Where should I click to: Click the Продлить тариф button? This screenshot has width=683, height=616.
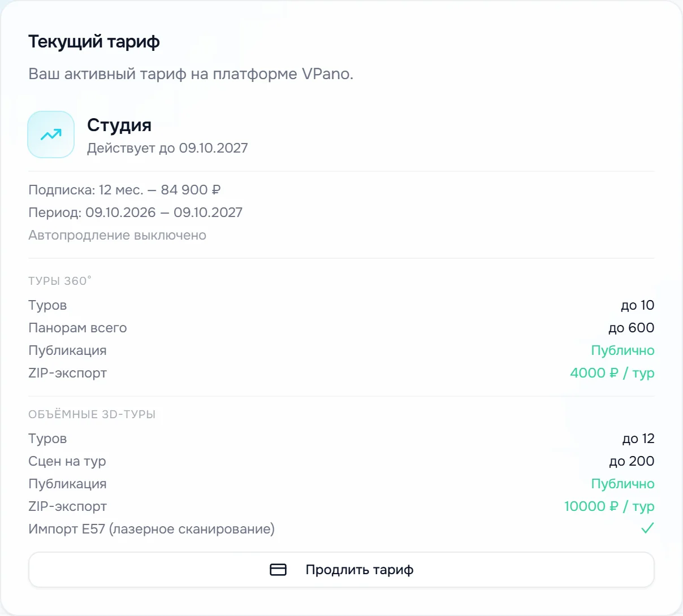[341, 570]
